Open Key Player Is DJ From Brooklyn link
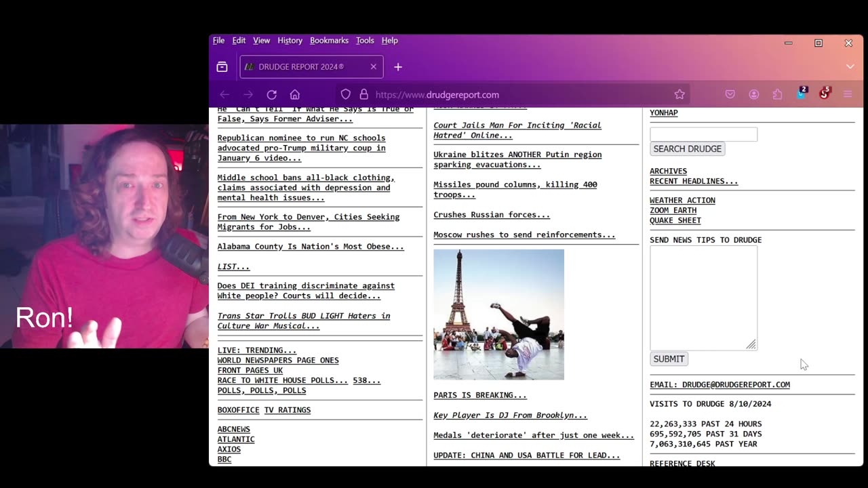The image size is (868, 488). point(511,415)
